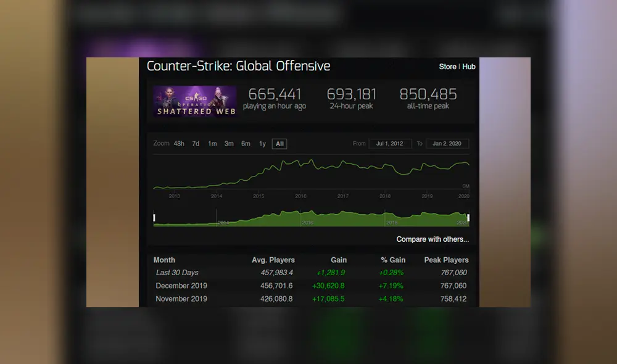
Task: Switch chart to 1m zoom
Action: [212, 143]
